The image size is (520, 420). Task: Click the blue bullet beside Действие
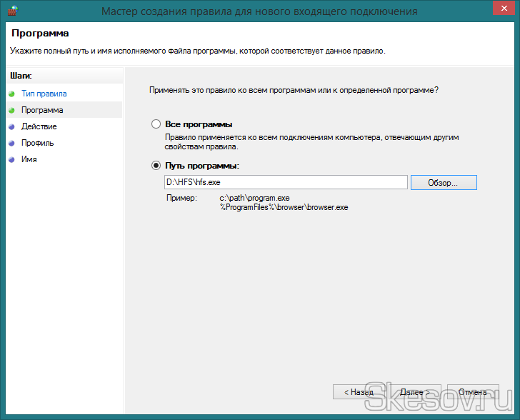11,126
